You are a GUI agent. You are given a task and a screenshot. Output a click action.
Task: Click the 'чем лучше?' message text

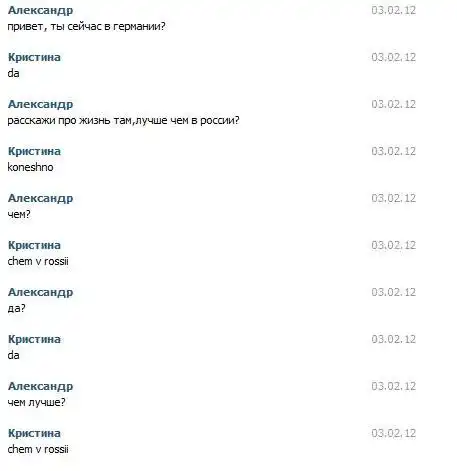point(36,402)
